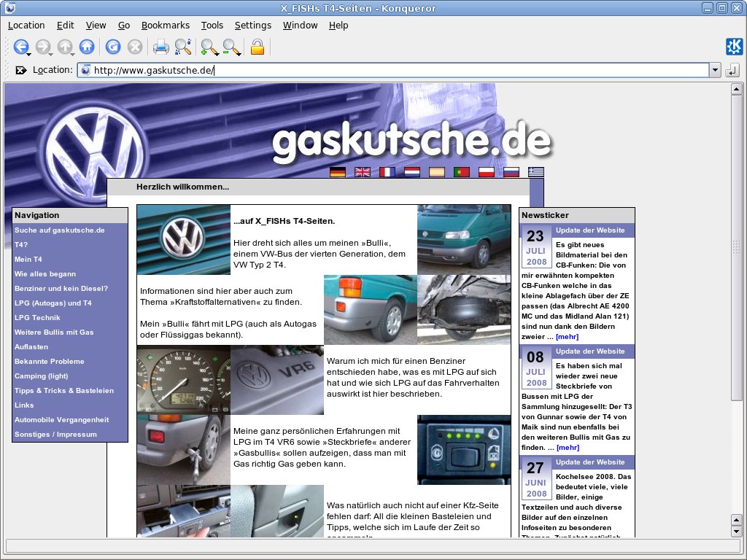747x560 pixels.
Task: Click '[mehr]' in the 08 Juli 2008 news item
Action: click(568, 448)
